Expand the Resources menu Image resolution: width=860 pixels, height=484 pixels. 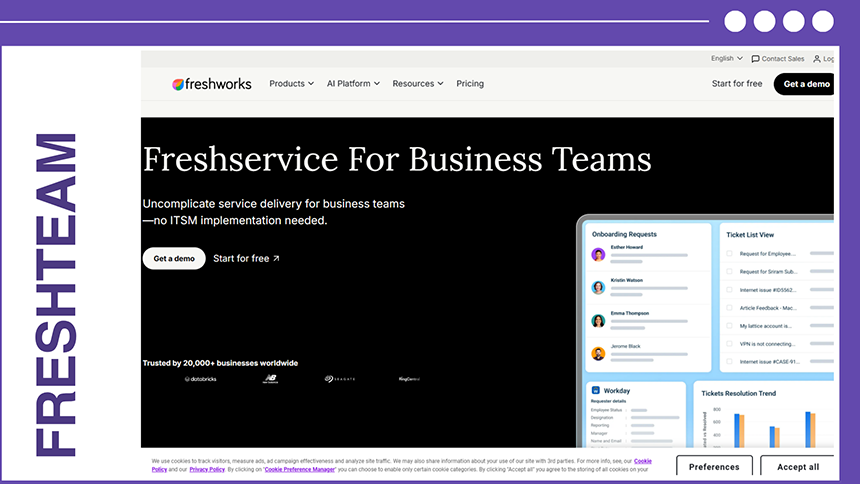point(417,83)
